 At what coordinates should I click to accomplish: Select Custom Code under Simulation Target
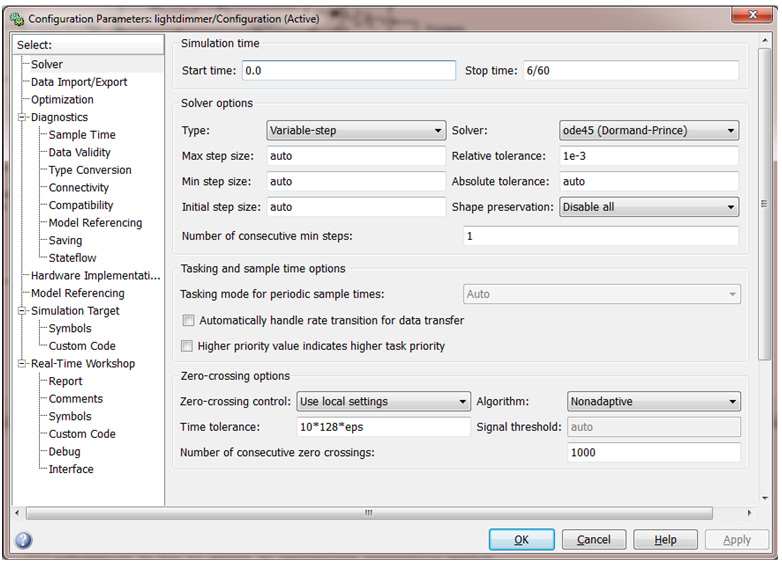point(82,346)
